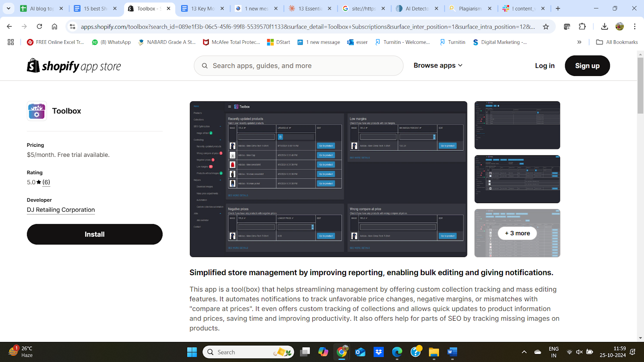644x362 pixels.
Task: Open Copilot from the taskbar
Action: tap(323, 352)
